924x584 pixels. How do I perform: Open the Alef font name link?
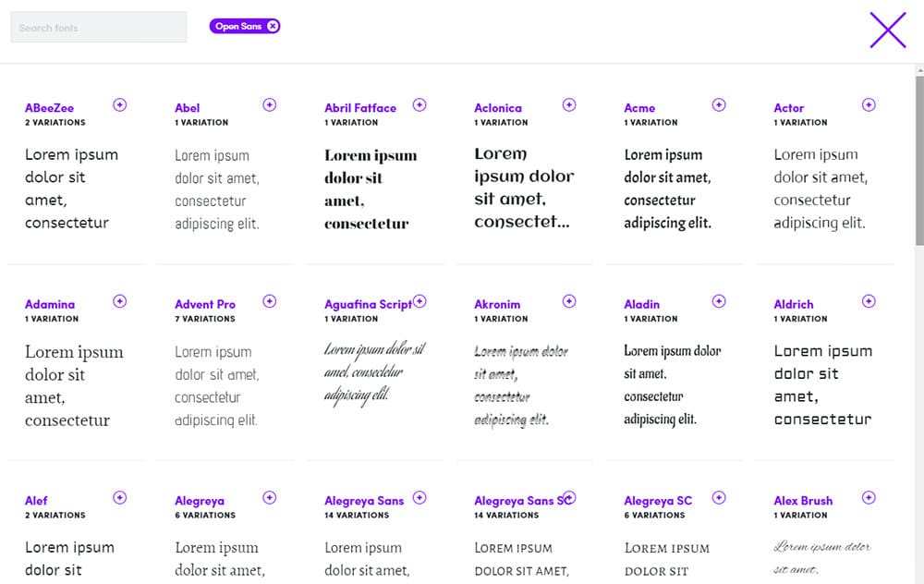point(36,501)
